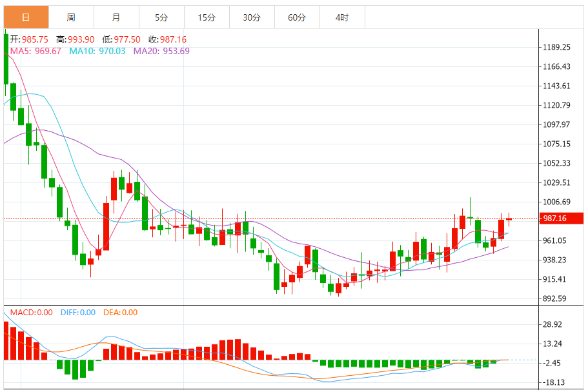Click the 13.24 MACD axis label

pos(553,344)
